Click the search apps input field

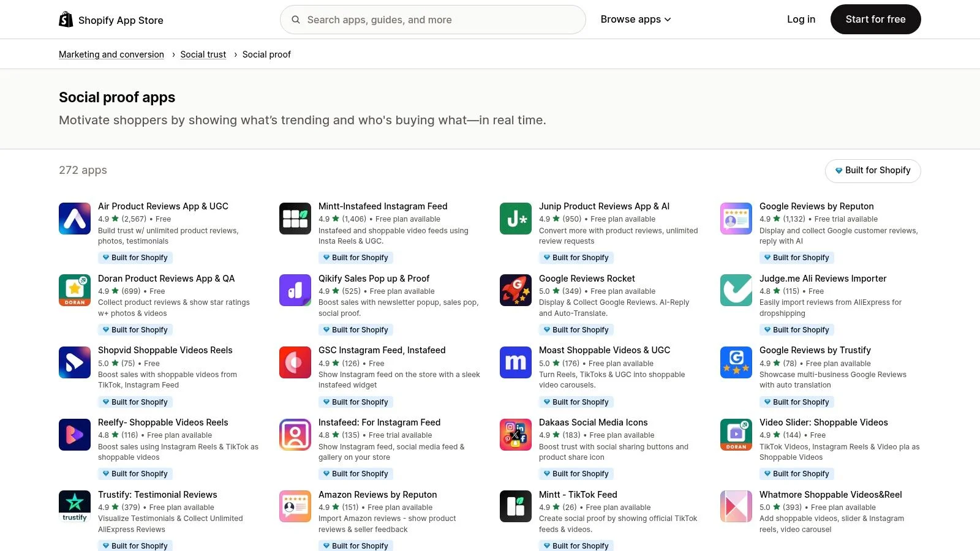[x=433, y=20]
